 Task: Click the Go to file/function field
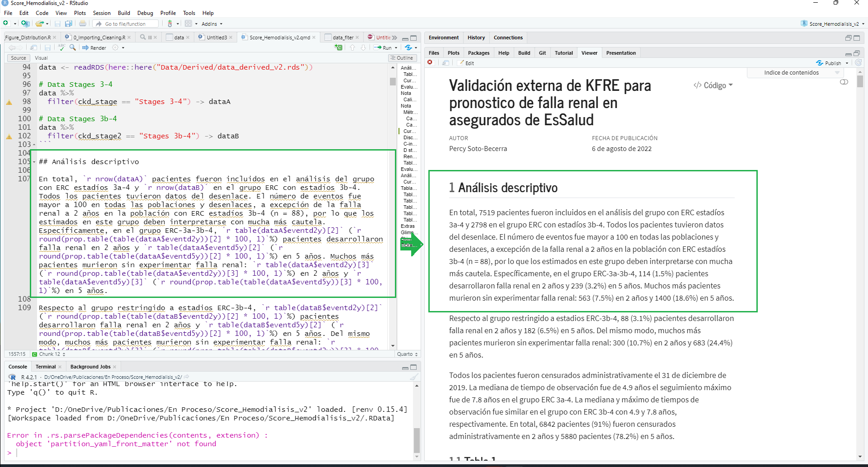click(x=130, y=24)
